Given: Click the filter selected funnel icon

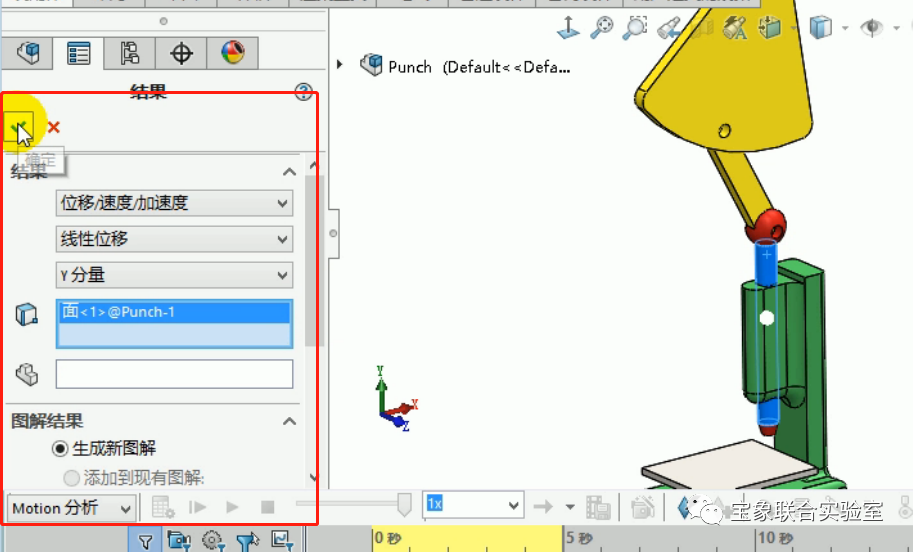Looking at the screenshot, I should point(247,542).
